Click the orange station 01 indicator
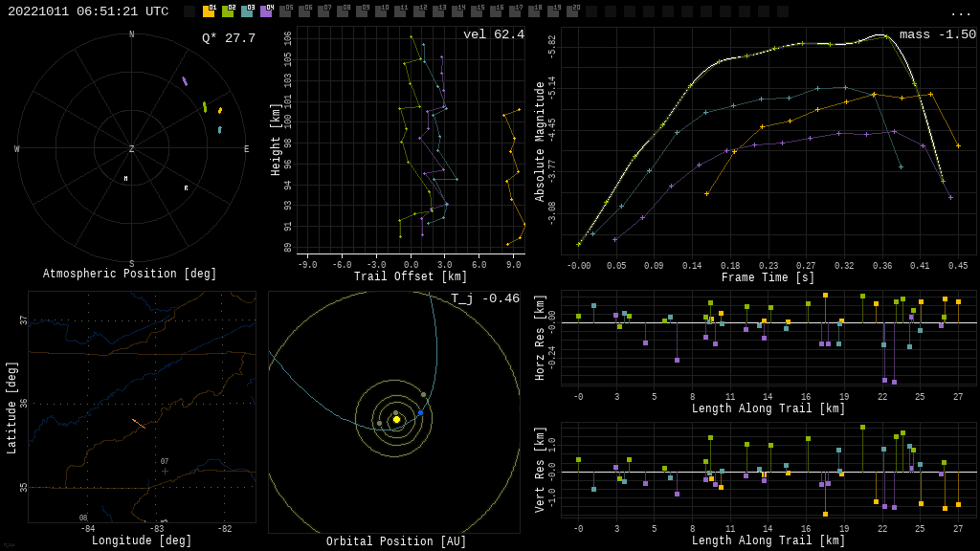Viewport: 980px width, 551px height. tap(209, 11)
